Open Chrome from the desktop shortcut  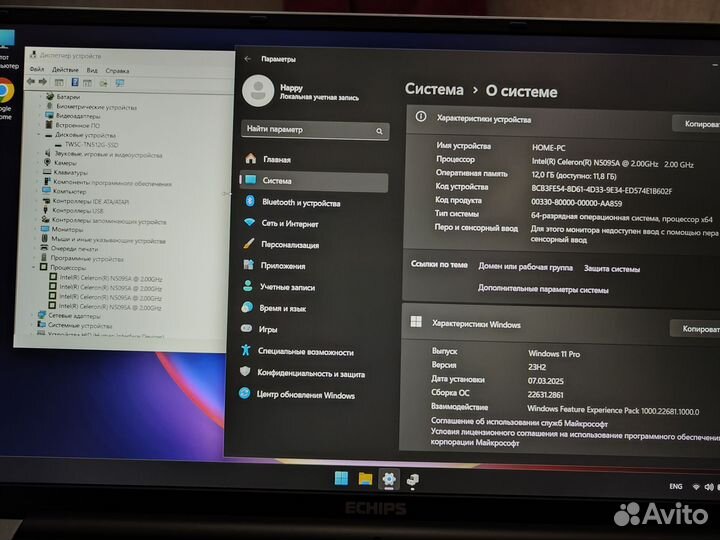click(x=4, y=90)
